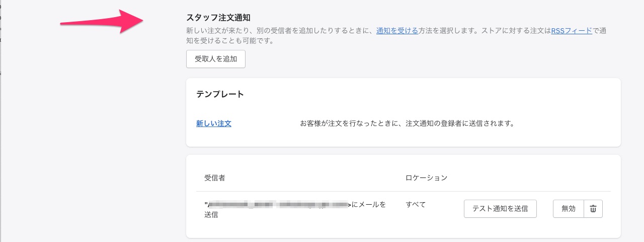Click blank area below recipient row

(403, 229)
